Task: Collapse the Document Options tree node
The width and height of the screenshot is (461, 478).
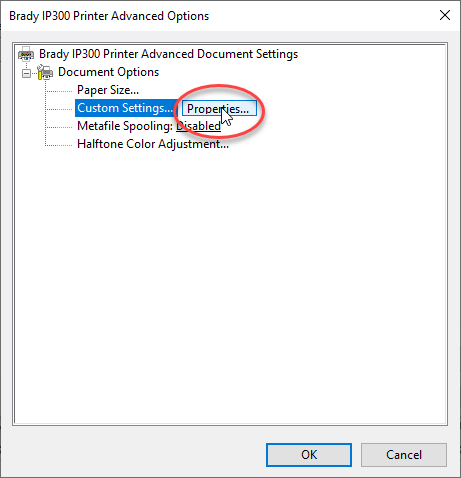Action: [26, 73]
